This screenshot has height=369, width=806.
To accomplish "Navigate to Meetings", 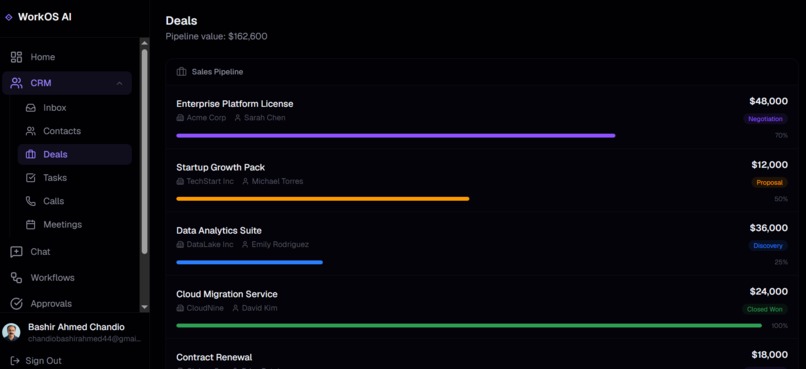I will 75,225.
